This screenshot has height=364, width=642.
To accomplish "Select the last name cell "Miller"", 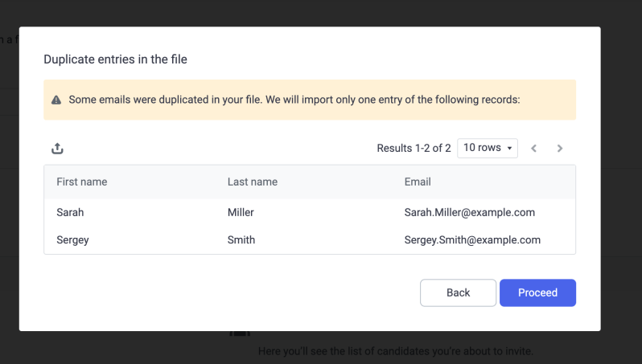I will coord(243,213).
